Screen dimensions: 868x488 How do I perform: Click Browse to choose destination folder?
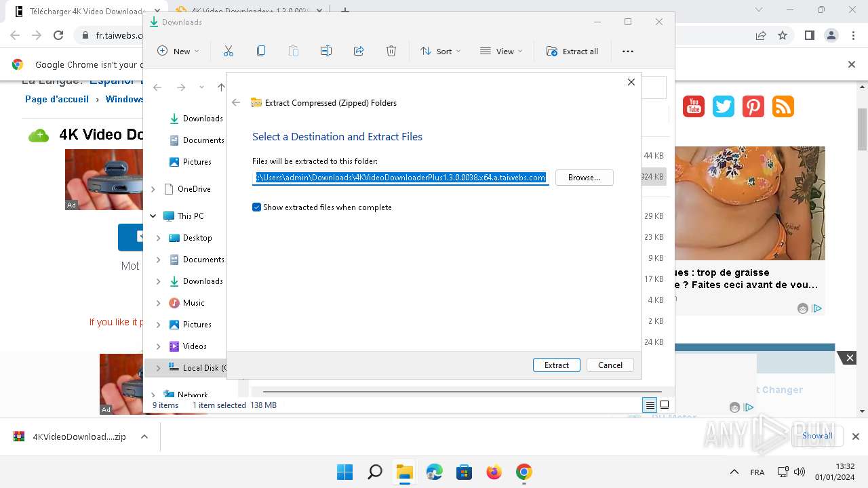click(585, 178)
